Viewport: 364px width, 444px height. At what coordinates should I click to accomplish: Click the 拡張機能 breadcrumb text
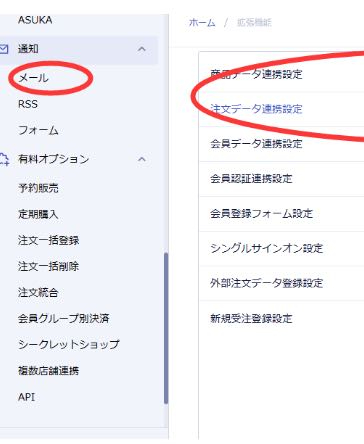(x=254, y=23)
